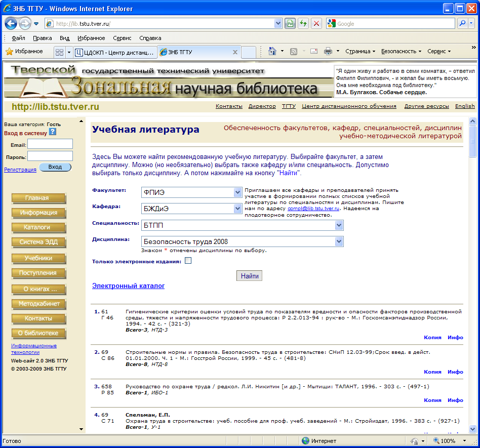Stop loading with the red X icon

click(x=316, y=24)
